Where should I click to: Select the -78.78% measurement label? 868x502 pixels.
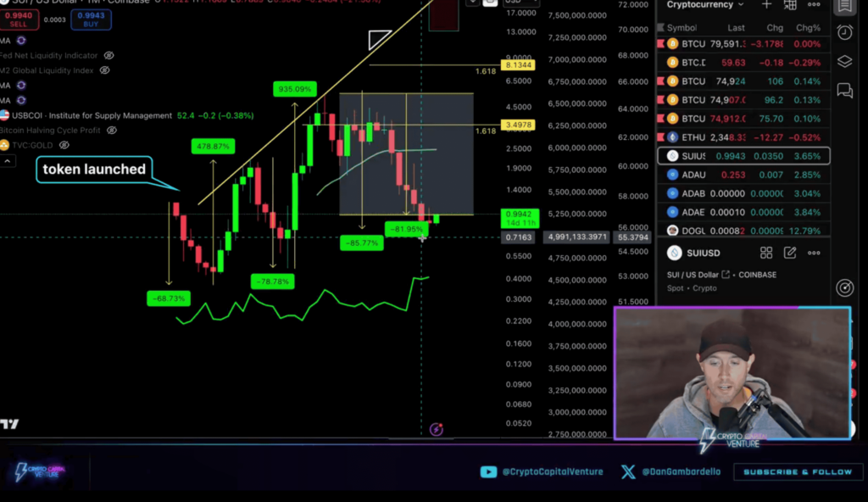272,282
